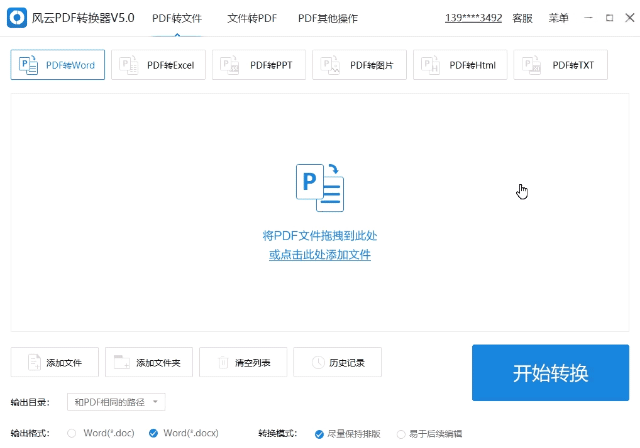
Task: Click the 清空列表 button
Action: [244, 362]
